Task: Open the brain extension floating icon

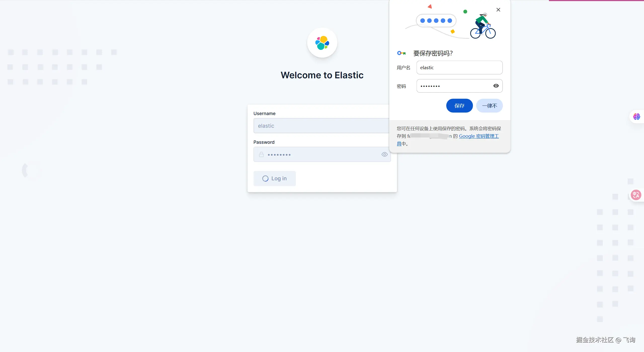Action: coord(636,117)
